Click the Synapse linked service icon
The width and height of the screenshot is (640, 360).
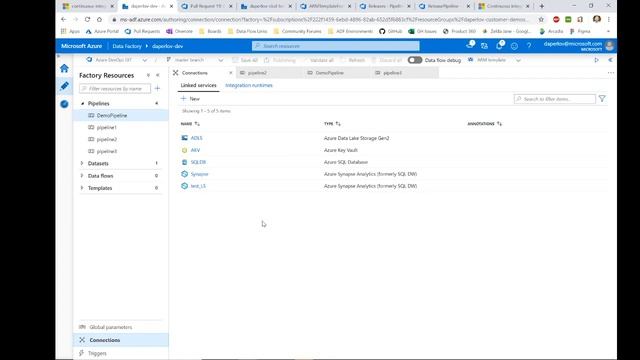coord(184,174)
